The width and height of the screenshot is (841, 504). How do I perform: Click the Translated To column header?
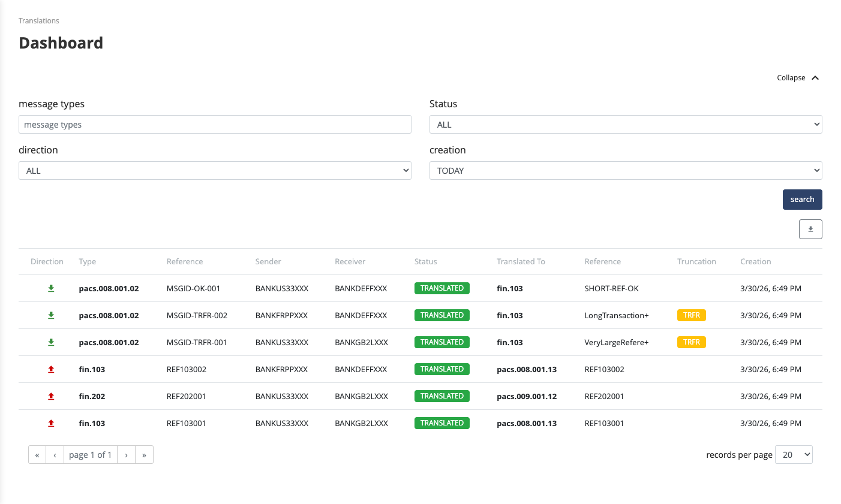click(x=521, y=262)
